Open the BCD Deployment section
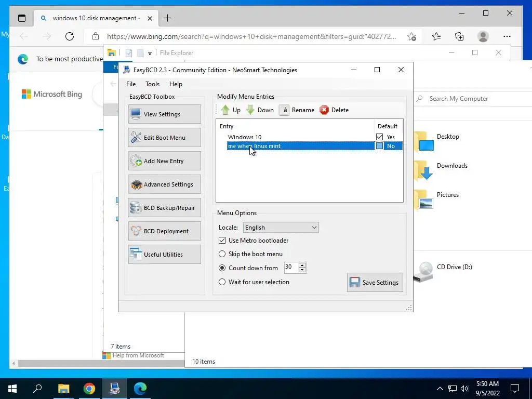The image size is (532, 399). (x=165, y=231)
